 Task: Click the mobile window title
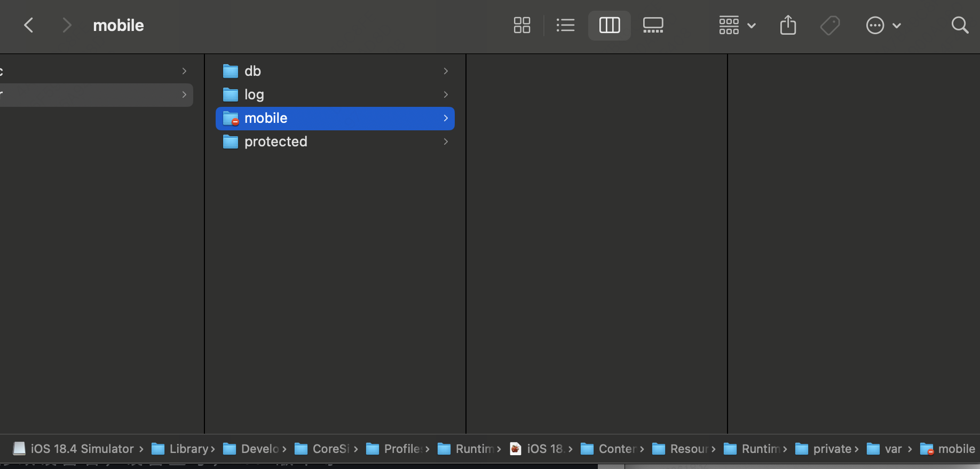tap(118, 25)
